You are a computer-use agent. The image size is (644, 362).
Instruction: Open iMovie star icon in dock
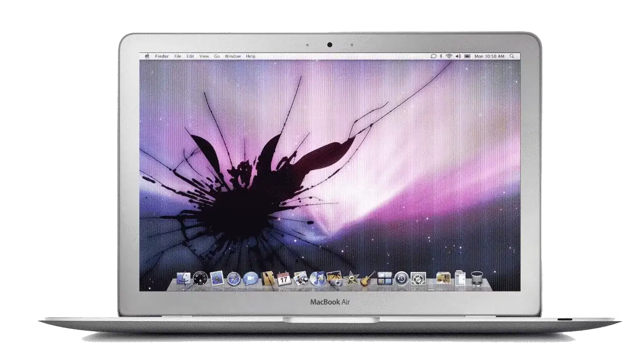[351, 278]
